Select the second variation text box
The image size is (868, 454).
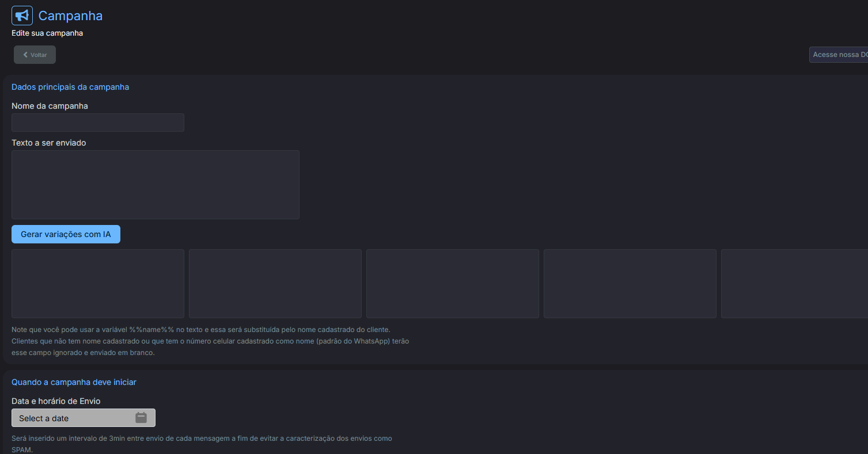[x=275, y=284]
